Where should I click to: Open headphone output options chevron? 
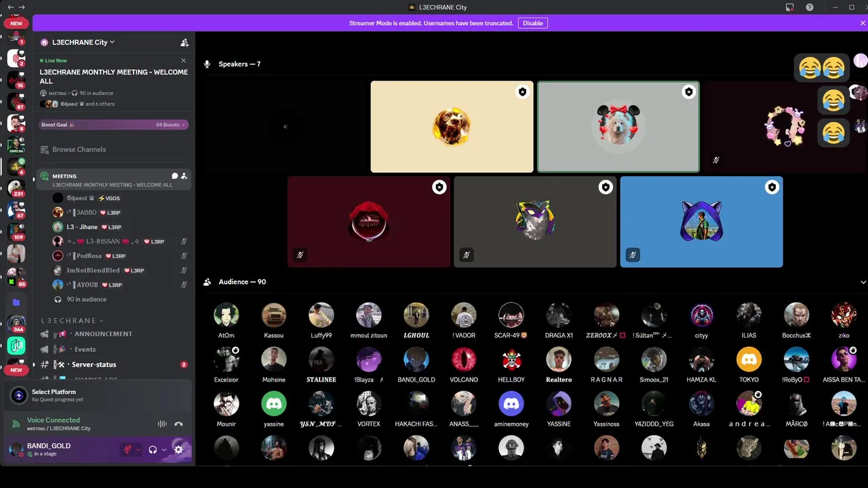(164, 449)
